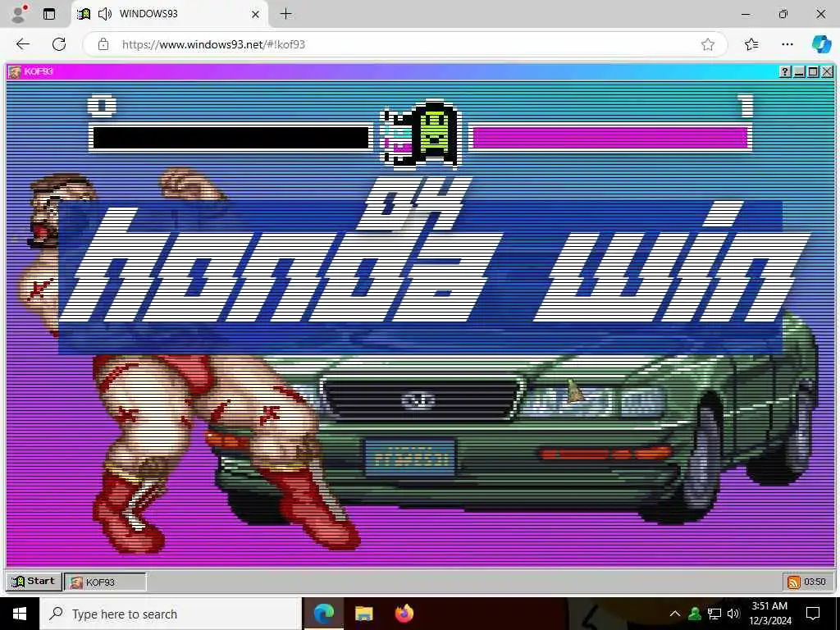
Task: Open File Explorer from taskbar
Action: tap(363, 614)
